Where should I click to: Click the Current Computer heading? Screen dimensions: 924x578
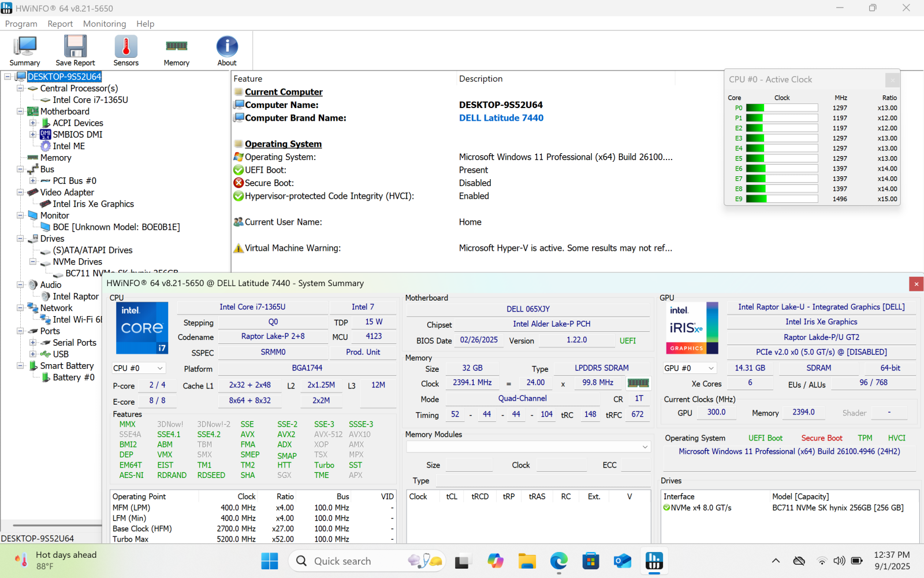pos(284,92)
